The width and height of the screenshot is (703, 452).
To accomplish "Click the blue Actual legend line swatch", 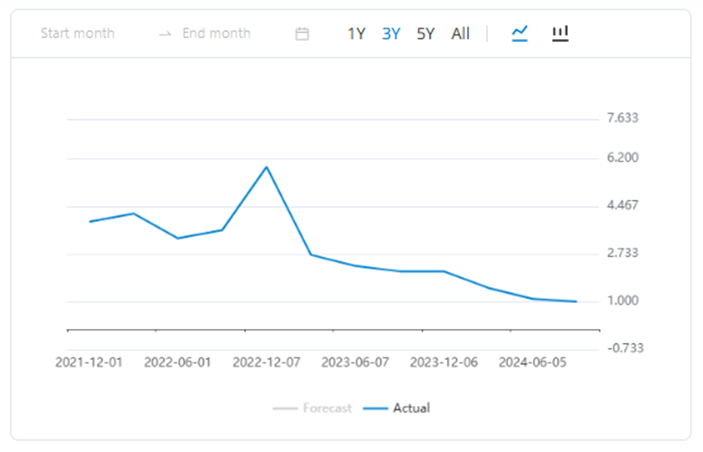I will 375,408.
